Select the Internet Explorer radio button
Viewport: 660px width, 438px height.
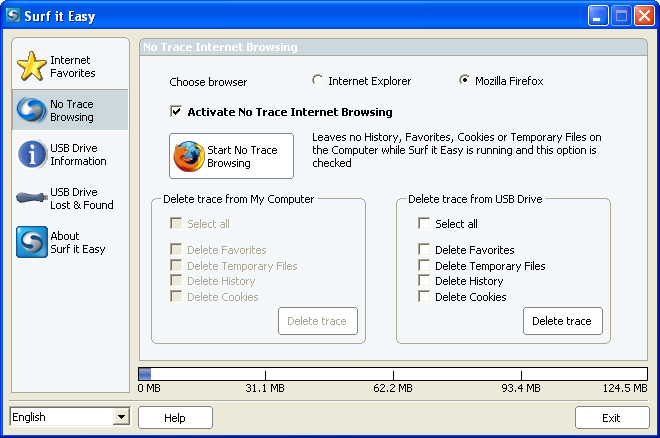[x=317, y=80]
